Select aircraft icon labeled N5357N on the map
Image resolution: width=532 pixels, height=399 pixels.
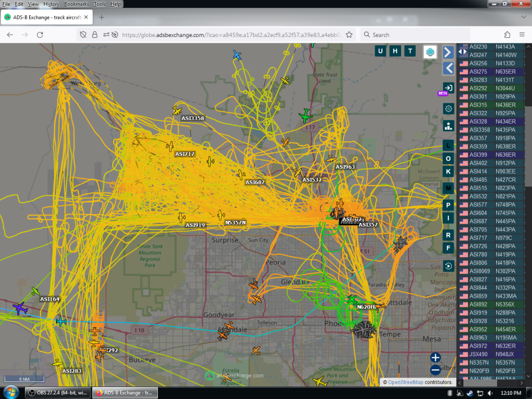tap(221, 215)
